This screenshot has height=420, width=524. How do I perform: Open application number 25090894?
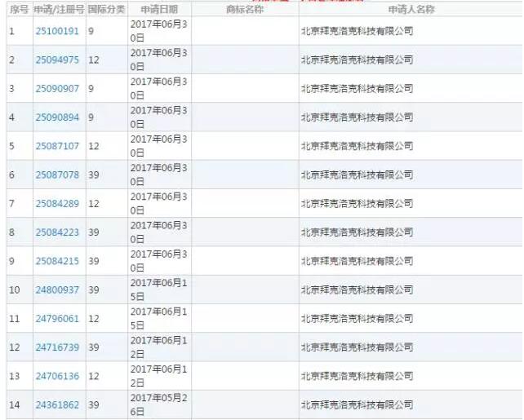[57, 117]
